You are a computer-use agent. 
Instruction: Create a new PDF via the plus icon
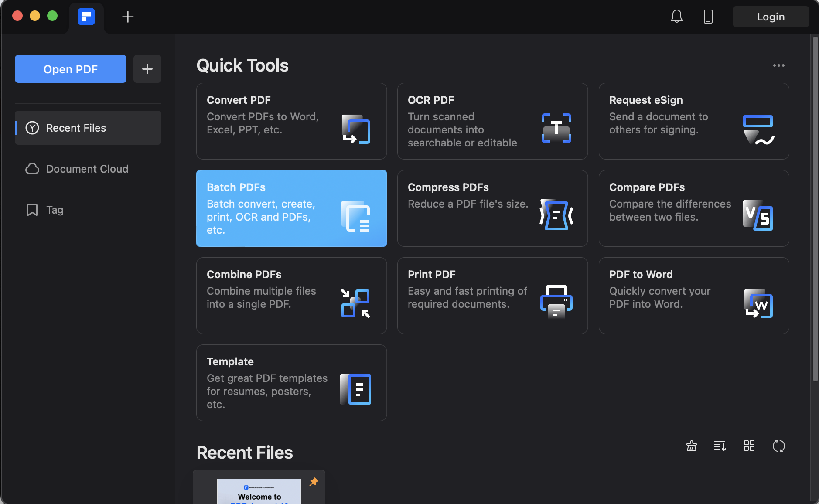[x=147, y=68]
